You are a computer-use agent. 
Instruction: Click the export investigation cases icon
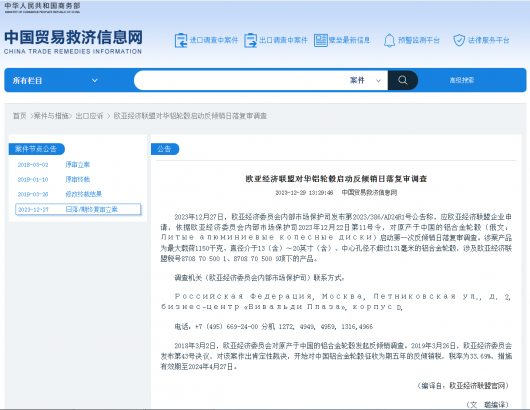pyautogui.click(x=250, y=41)
